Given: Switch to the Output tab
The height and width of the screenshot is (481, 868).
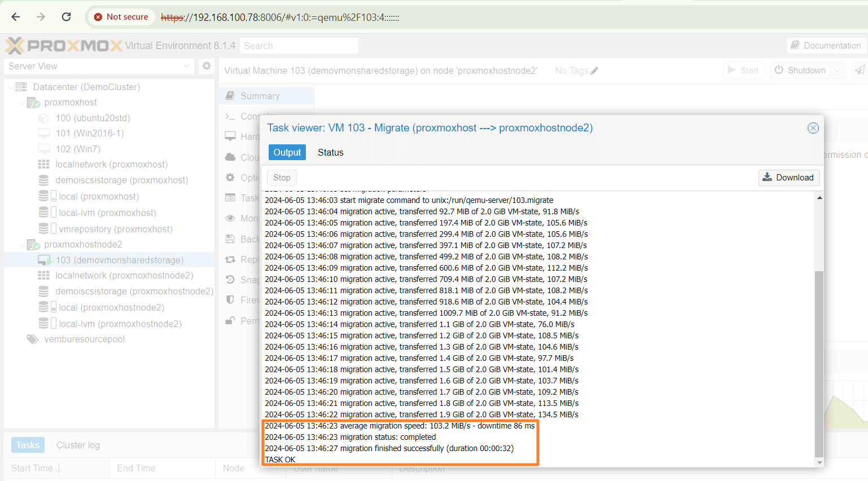Looking at the screenshot, I should [287, 152].
